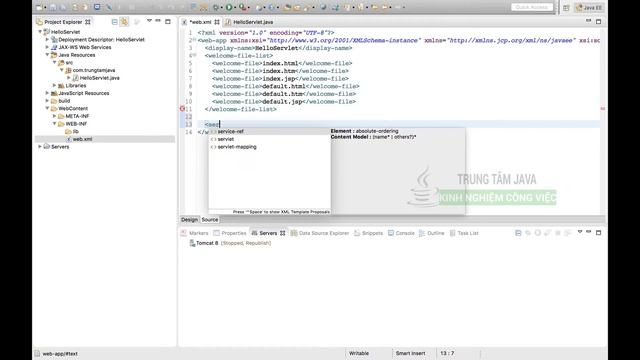This screenshot has width=640, height=360.
Task: Close the Project Explorer view tab
Action: (88, 22)
